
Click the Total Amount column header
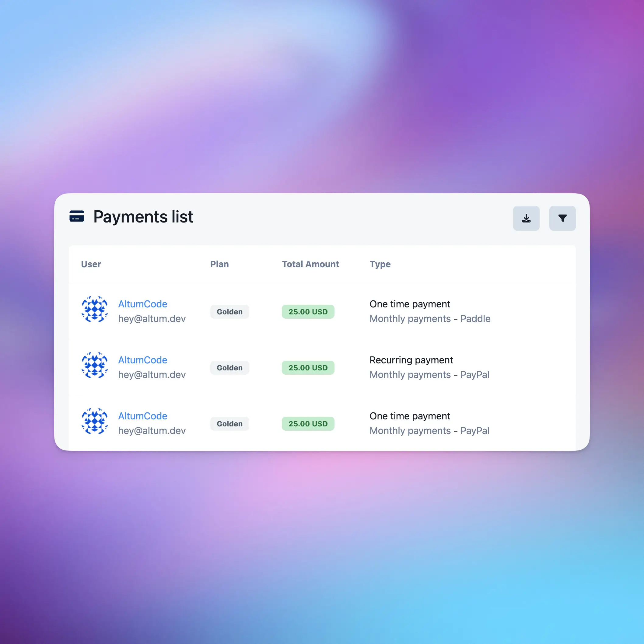click(x=310, y=264)
